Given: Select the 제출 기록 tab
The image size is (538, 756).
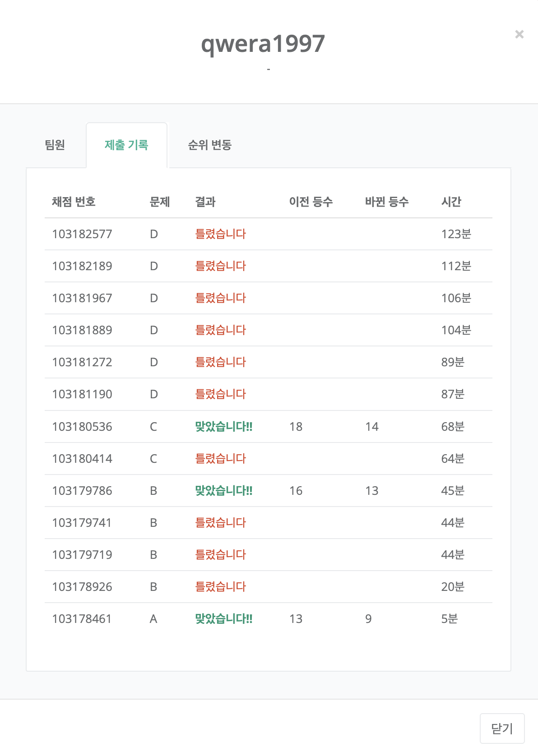Looking at the screenshot, I should (126, 145).
